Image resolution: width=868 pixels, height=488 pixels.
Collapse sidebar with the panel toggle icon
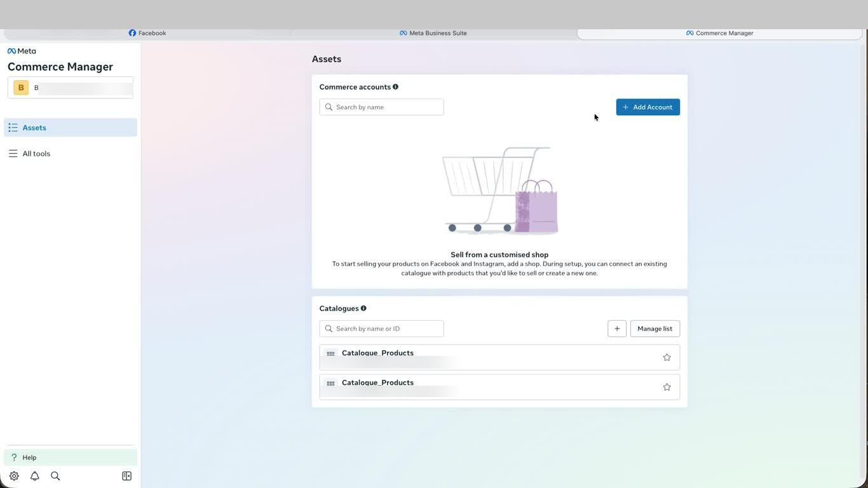pos(126,476)
